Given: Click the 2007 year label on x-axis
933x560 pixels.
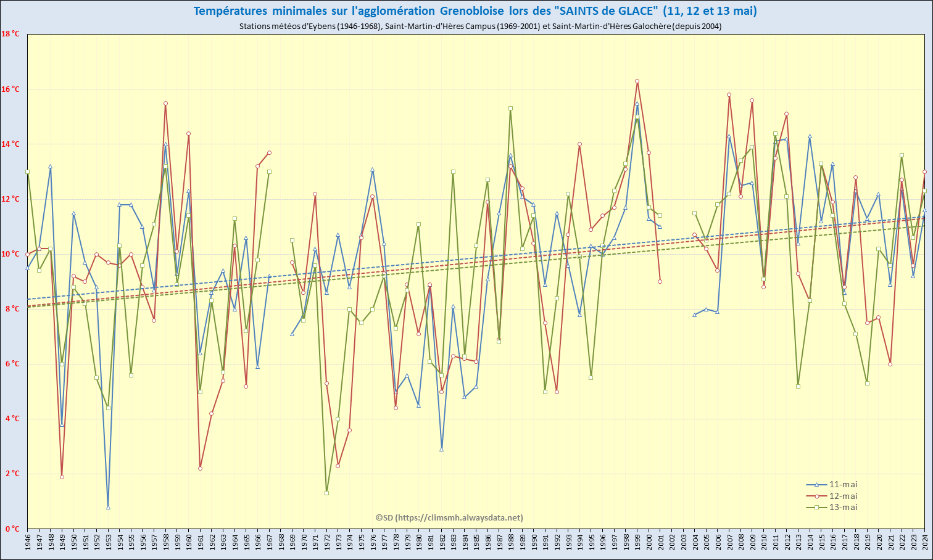Looking at the screenshot, I should (729, 542).
